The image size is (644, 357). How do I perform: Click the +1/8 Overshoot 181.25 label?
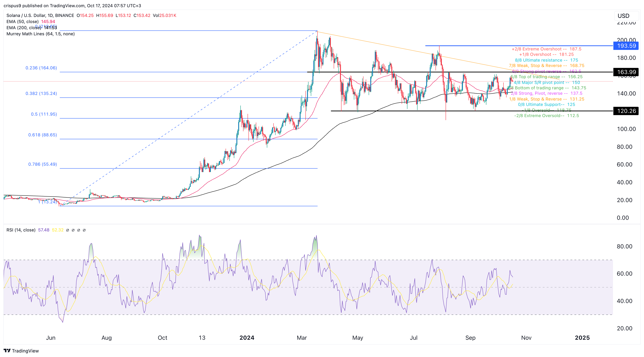point(547,54)
